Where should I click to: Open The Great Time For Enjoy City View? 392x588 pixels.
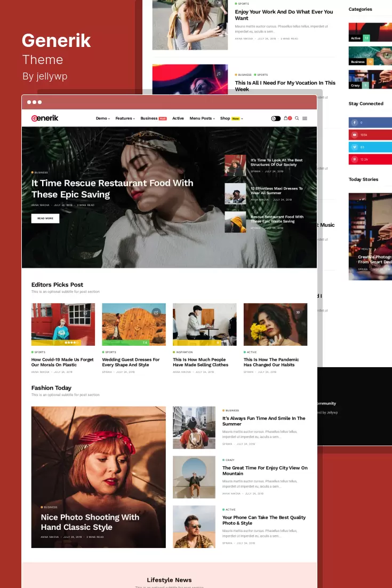click(265, 471)
